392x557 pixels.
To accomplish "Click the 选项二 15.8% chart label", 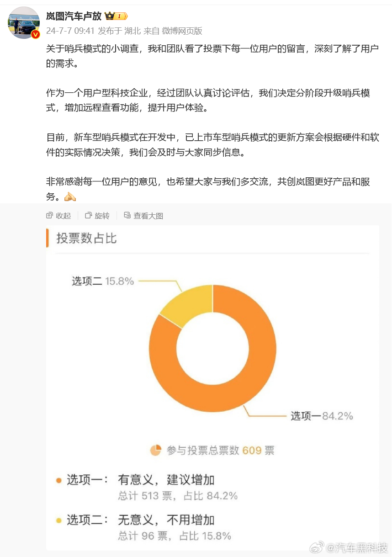I will pos(103,281).
